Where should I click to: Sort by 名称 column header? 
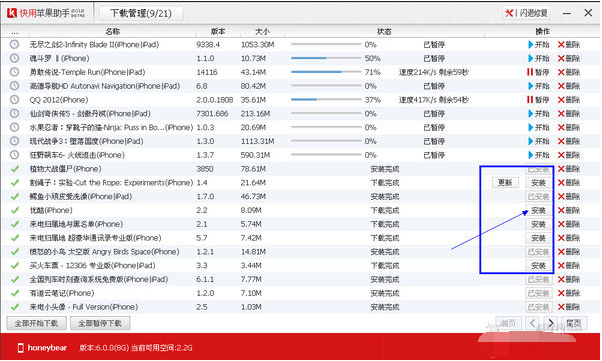tap(112, 31)
